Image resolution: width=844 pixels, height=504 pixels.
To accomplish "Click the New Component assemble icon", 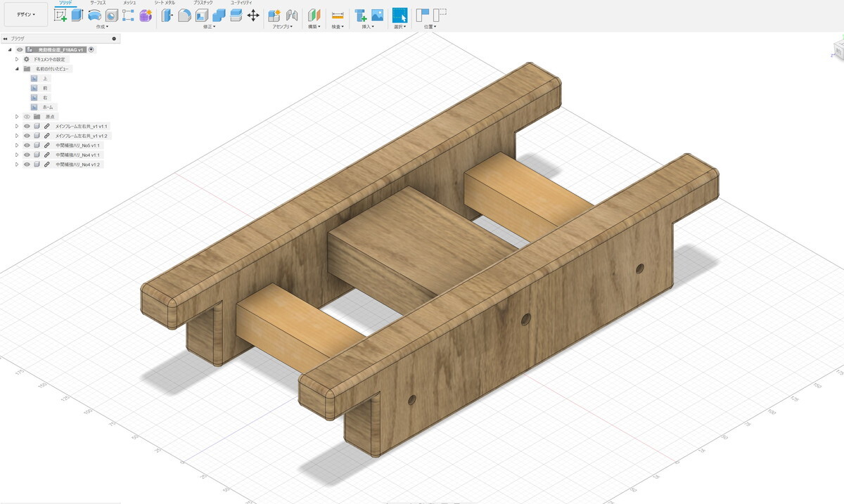I will pos(275,15).
